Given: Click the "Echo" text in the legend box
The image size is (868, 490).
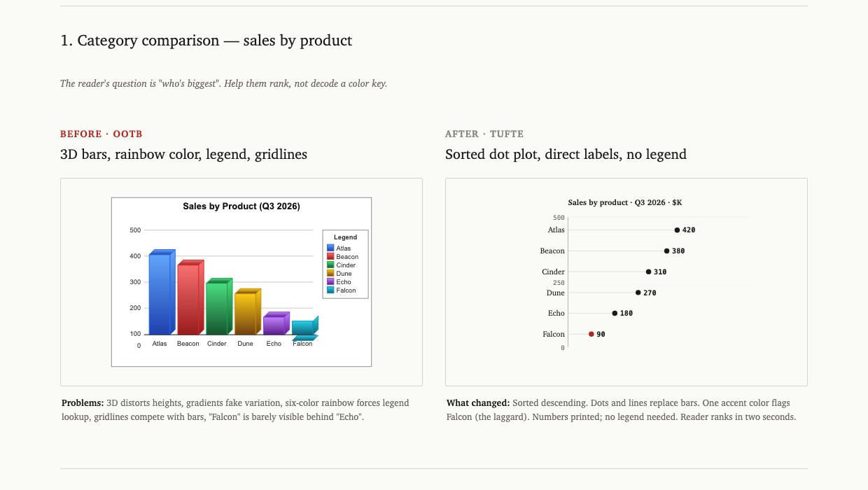Looking at the screenshot, I should click(x=344, y=282).
